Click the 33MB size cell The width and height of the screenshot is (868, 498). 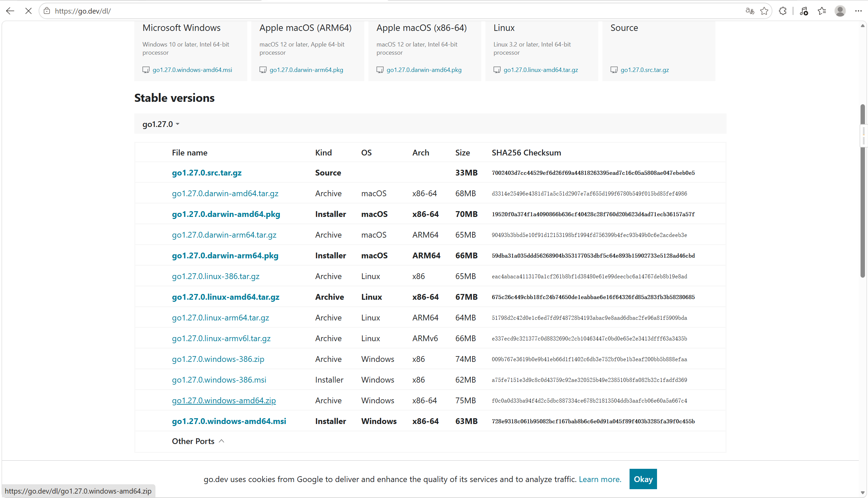466,173
